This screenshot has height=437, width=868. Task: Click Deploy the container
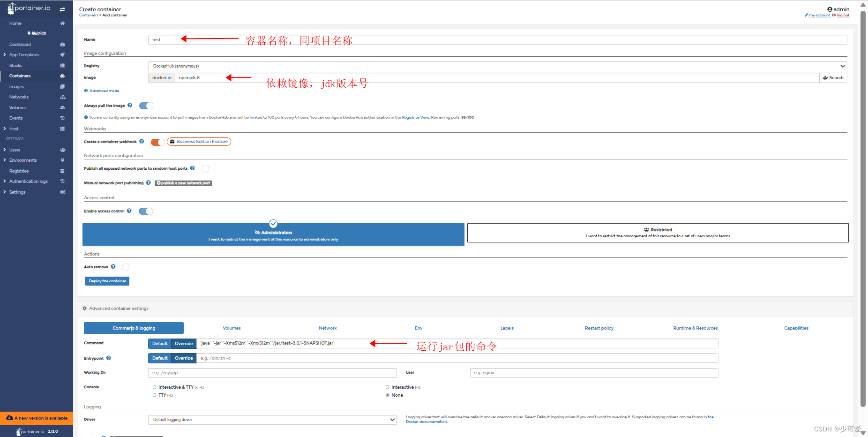[x=107, y=281]
